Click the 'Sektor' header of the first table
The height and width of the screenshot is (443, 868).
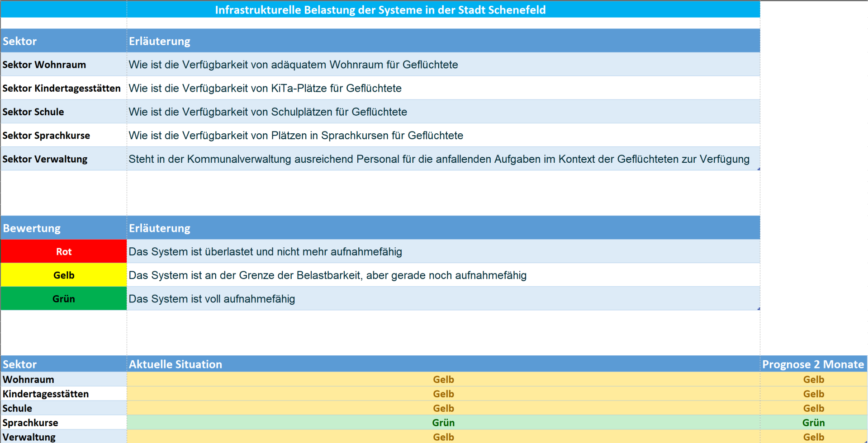click(64, 41)
